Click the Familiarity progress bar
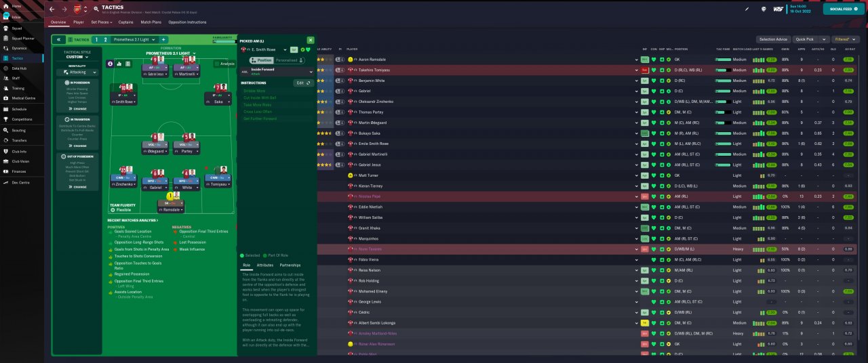Screen dimensions: 868x363 click(x=223, y=40)
